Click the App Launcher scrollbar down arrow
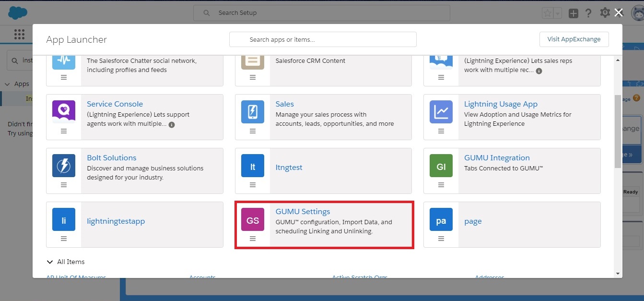Screen dimensions: 644x301 618,273
